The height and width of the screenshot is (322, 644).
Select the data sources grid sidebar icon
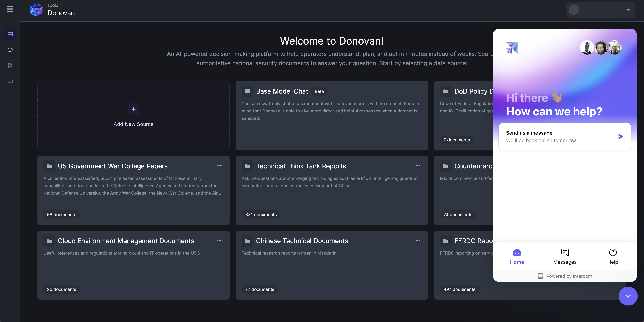10,34
